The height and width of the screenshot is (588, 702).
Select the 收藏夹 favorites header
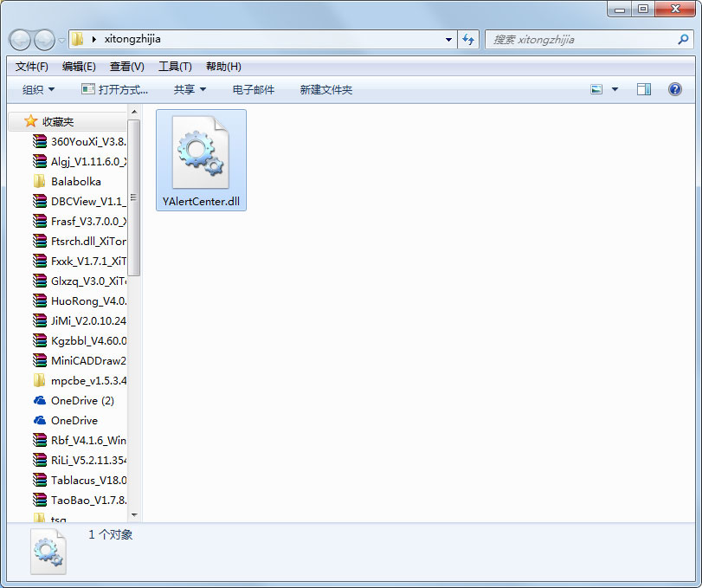click(x=68, y=121)
